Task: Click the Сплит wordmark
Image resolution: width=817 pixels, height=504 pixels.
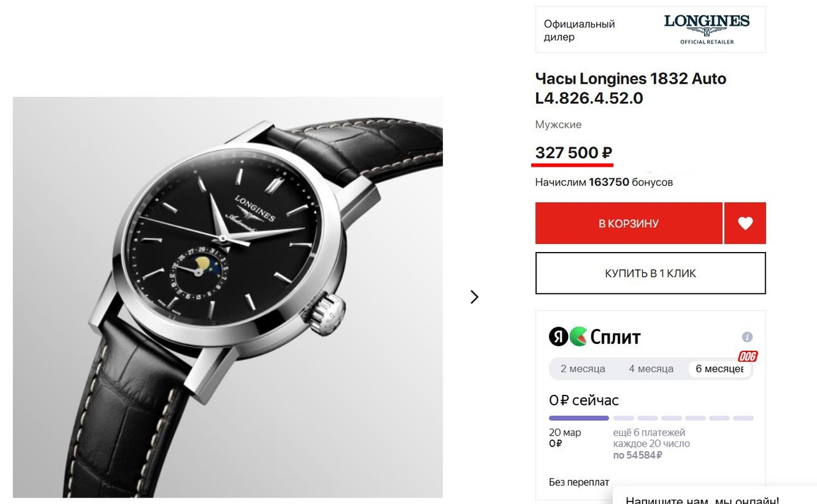Action: tap(615, 337)
